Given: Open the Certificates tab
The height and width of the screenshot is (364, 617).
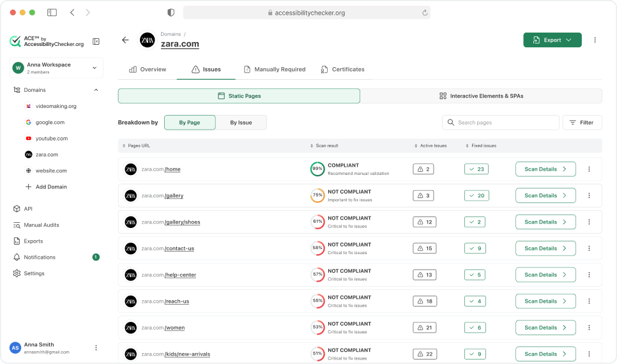Looking at the screenshot, I should (x=343, y=69).
